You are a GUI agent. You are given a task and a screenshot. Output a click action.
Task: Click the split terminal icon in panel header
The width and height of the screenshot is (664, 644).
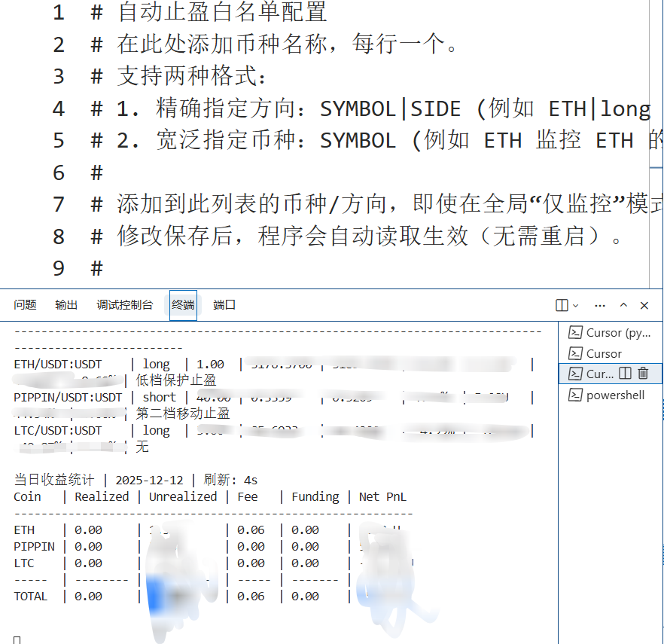click(562, 305)
